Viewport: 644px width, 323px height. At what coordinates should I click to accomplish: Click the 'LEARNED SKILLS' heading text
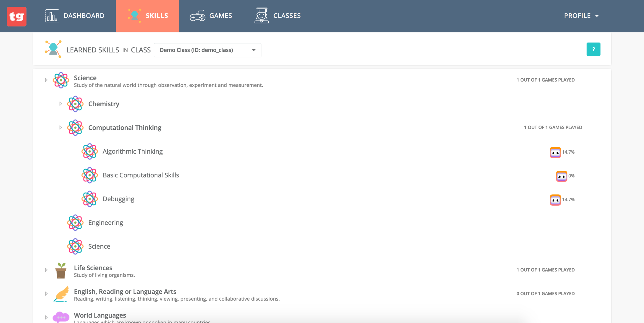[x=93, y=50]
